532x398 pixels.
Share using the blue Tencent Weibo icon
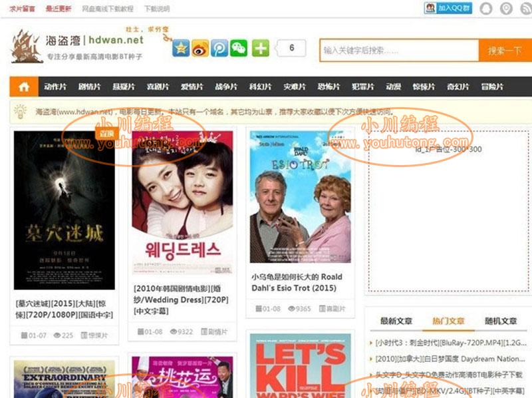tap(219, 48)
